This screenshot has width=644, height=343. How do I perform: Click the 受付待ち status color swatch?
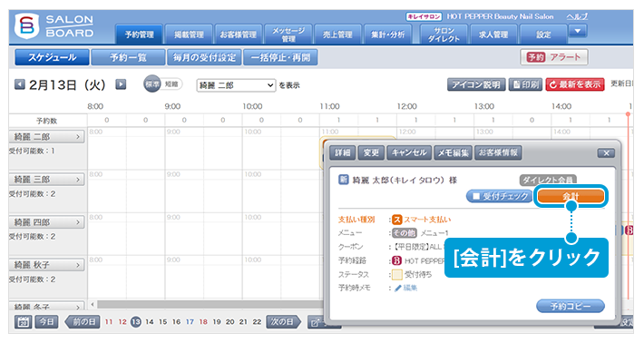(396, 274)
